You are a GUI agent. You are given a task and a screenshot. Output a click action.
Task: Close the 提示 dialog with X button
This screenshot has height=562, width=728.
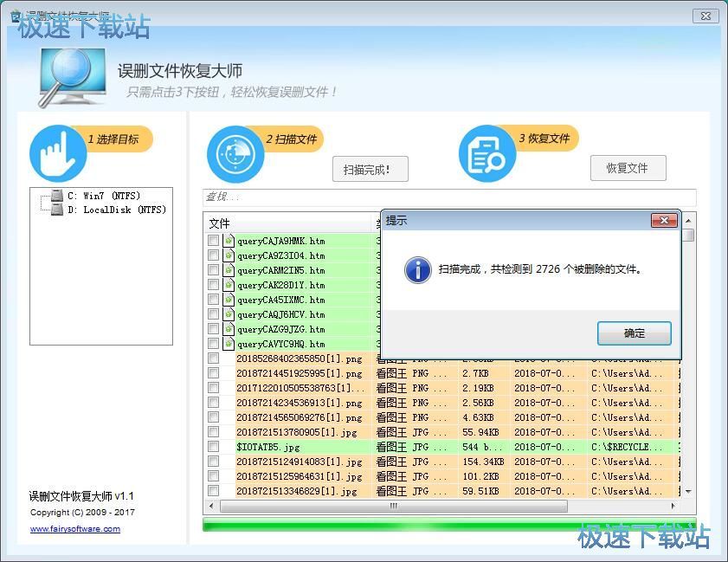(664, 221)
